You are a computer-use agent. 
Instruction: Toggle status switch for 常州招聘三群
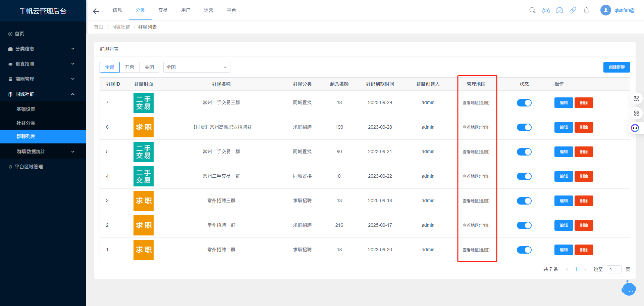524,201
